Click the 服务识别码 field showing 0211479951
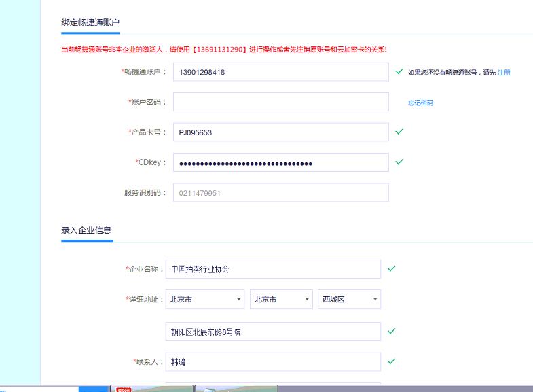This screenshot has width=533, height=392. point(281,193)
